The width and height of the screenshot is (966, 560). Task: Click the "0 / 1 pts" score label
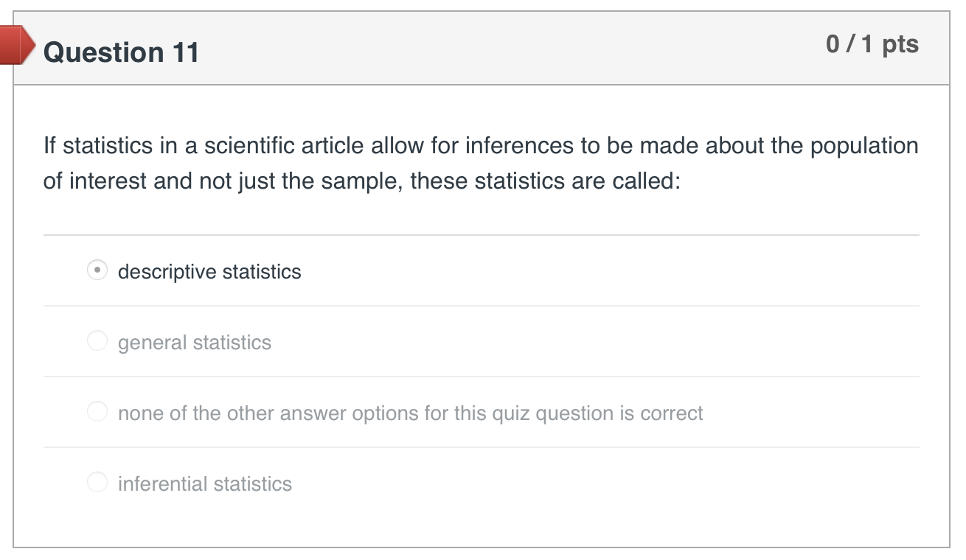click(x=874, y=44)
